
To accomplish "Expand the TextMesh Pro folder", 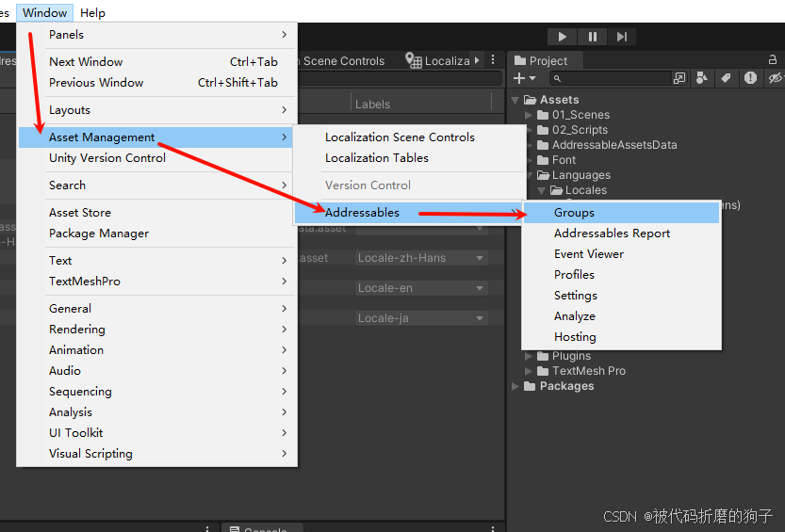I will click(x=529, y=371).
